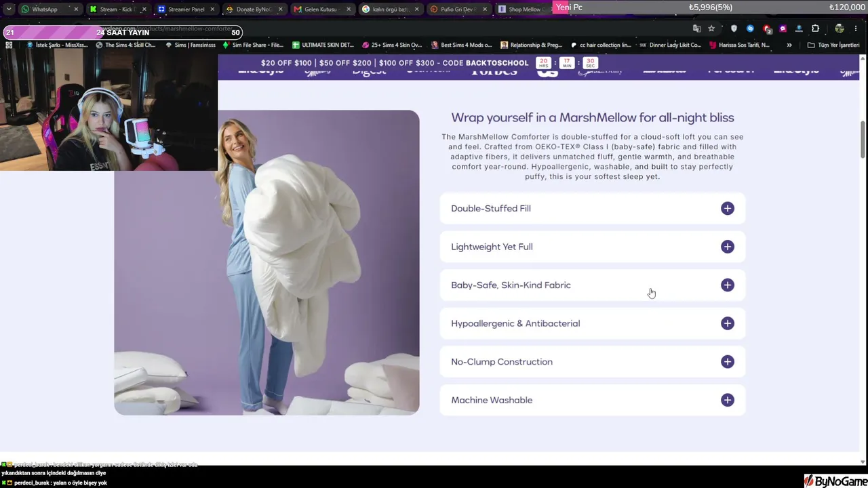Open the İstek Şarkı - MissXss bookmark
868x488 pixels.
[57, 45]
